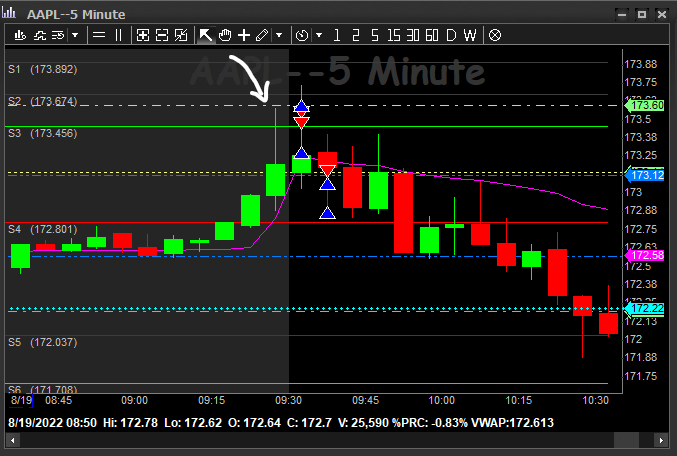This screenshot has height=456, width=677.
Task: Pick the pencil drawing tool
Action: pyautogui.click(x=262, y=35)
